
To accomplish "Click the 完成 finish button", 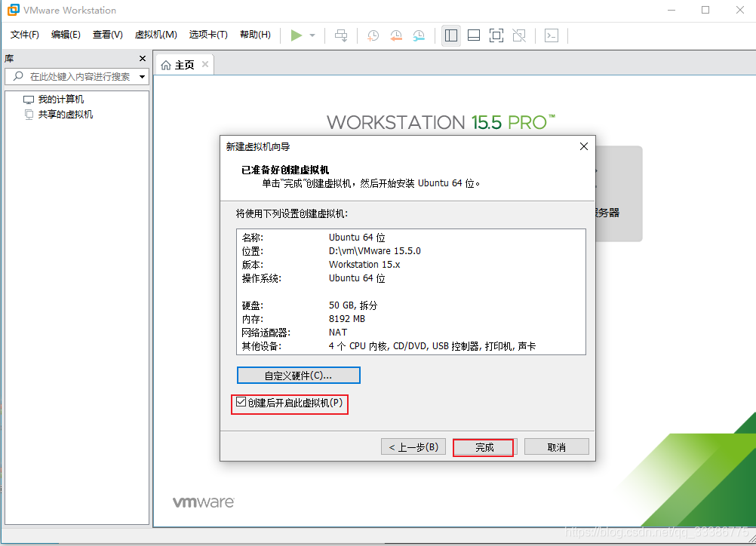I will coord(484,447).
